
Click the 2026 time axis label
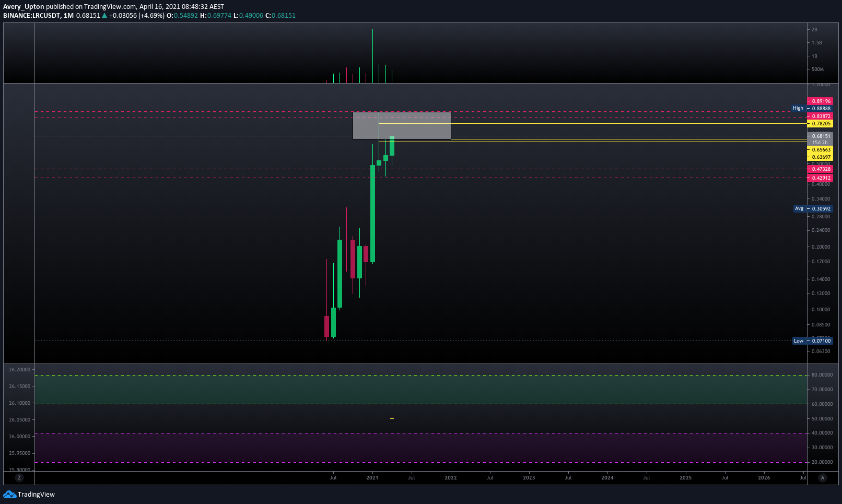[x=764, y=478]
